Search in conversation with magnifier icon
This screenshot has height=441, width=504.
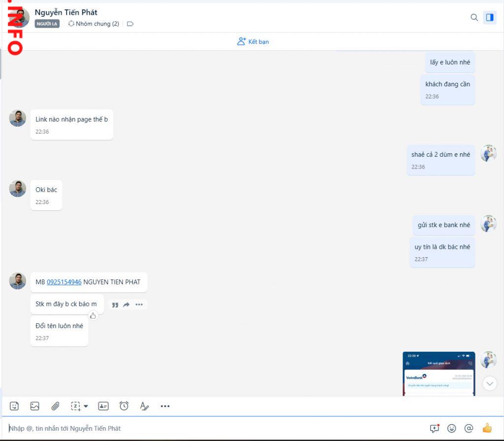[474, 17]
